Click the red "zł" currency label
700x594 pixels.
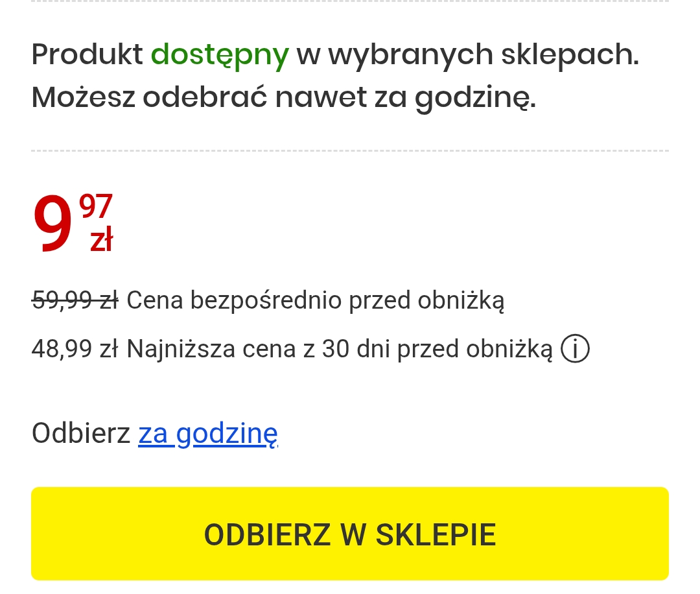pos(101,241)
